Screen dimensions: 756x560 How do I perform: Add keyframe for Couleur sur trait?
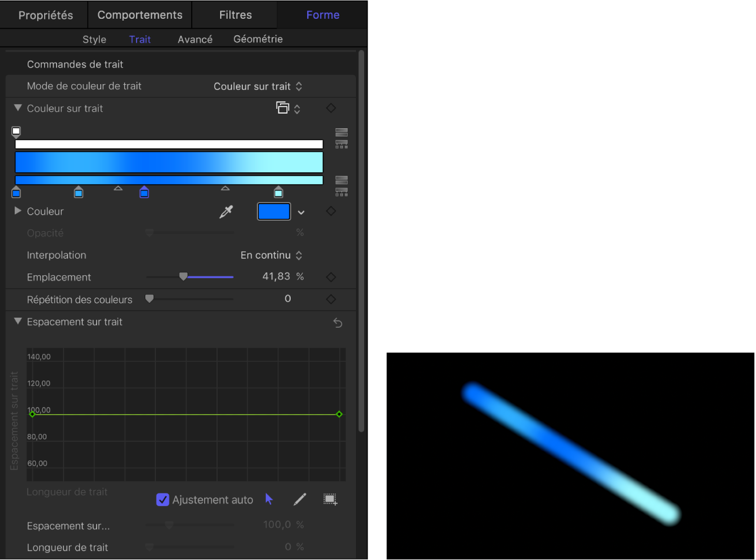(x=331, y=108)
